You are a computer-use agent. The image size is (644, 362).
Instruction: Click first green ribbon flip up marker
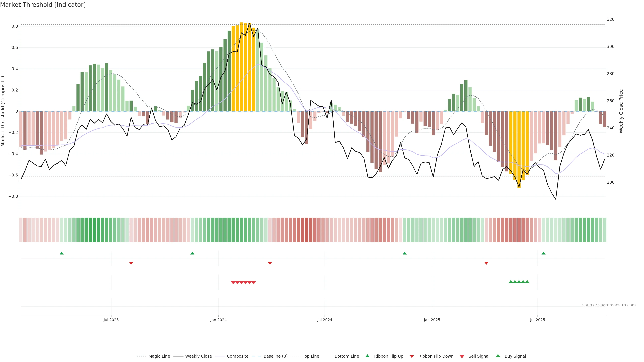(62, 253)
